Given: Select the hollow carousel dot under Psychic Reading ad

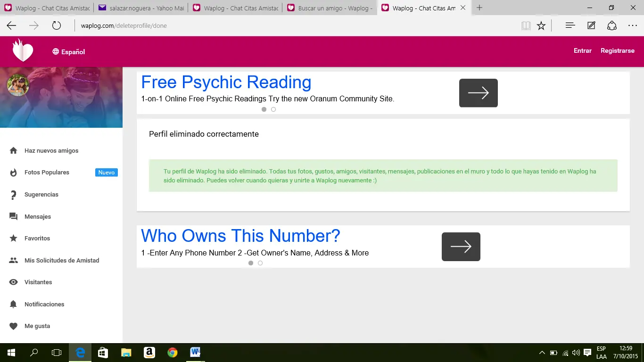Looking at the screenshot, I should (x=273, y=109).
